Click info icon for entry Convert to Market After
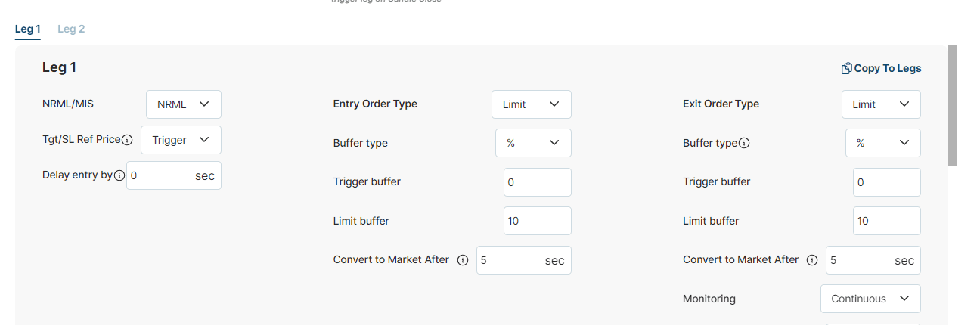The image size is (980, 335). (463, 260)
